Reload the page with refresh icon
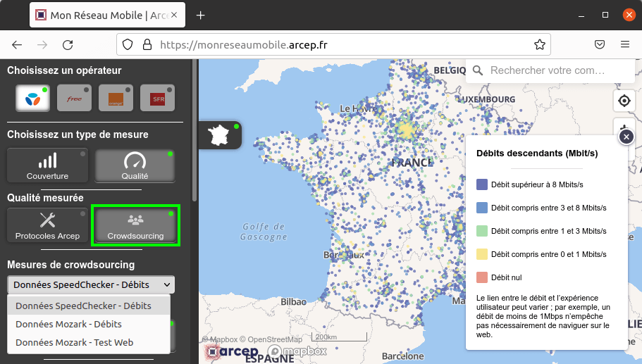The image size is (642, 364). [x=68, y=44]
